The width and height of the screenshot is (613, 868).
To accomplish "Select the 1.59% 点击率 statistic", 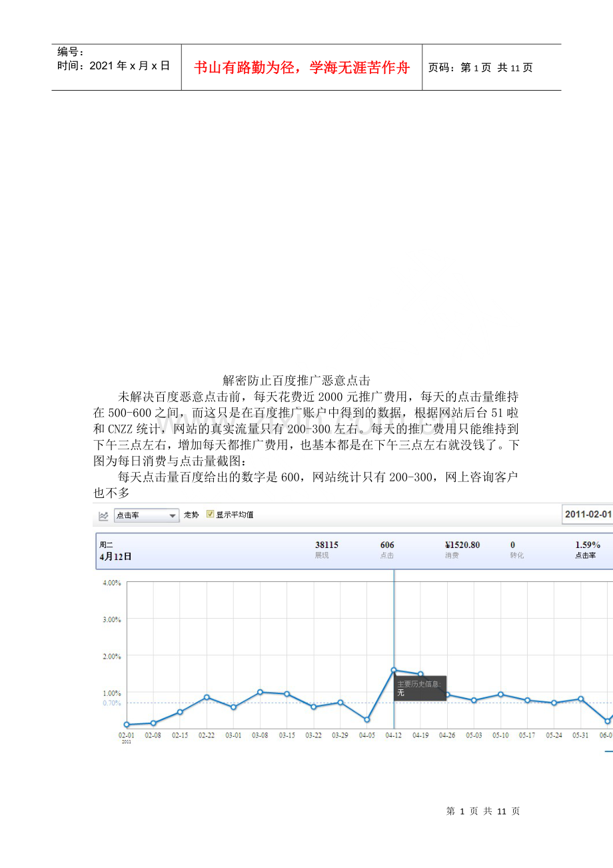I will [588, 549].
